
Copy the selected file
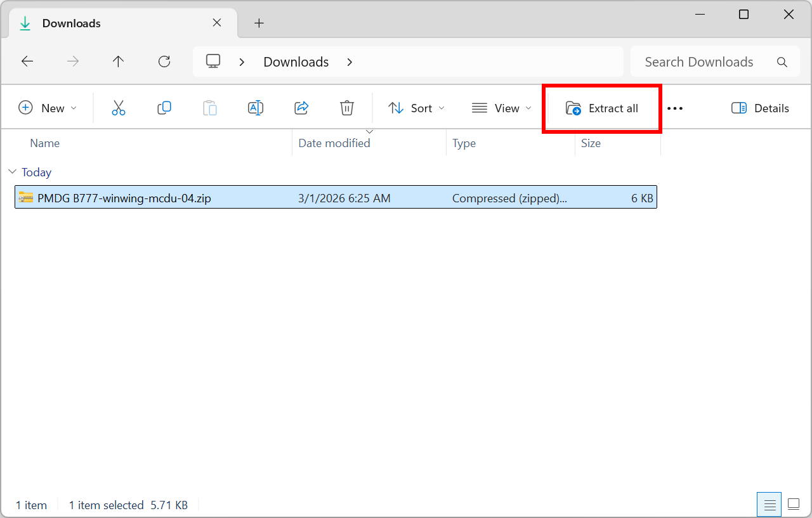tap(164, 108)
